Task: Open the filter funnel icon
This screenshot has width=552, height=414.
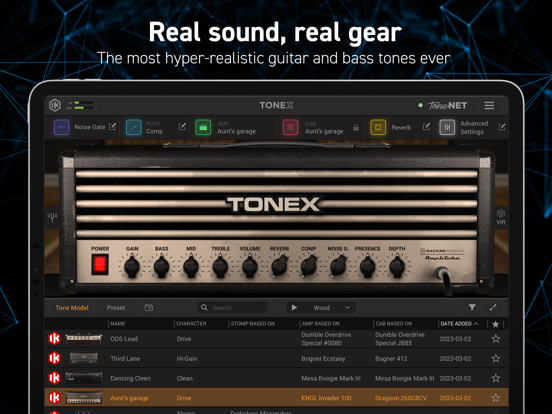Action: tap(472, 307)
